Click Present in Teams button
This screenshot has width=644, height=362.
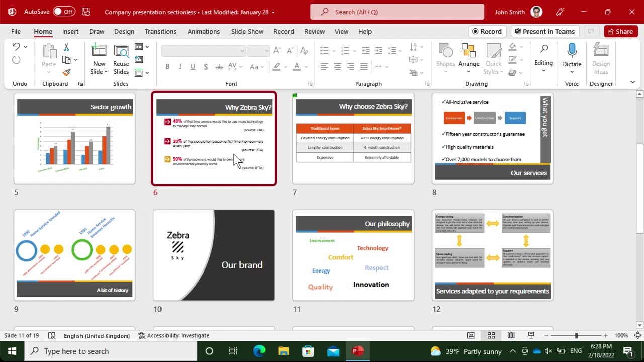[x=545, y=31]
